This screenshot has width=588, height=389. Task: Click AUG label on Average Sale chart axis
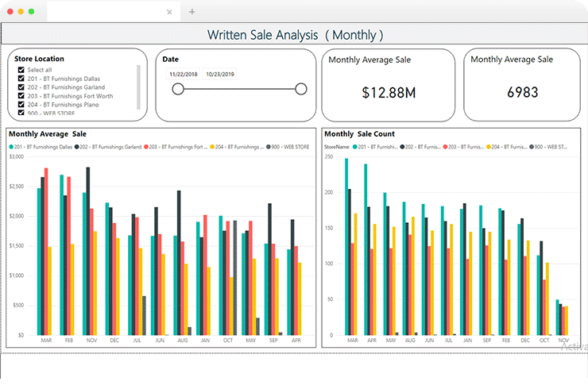(x=182, y=341)
